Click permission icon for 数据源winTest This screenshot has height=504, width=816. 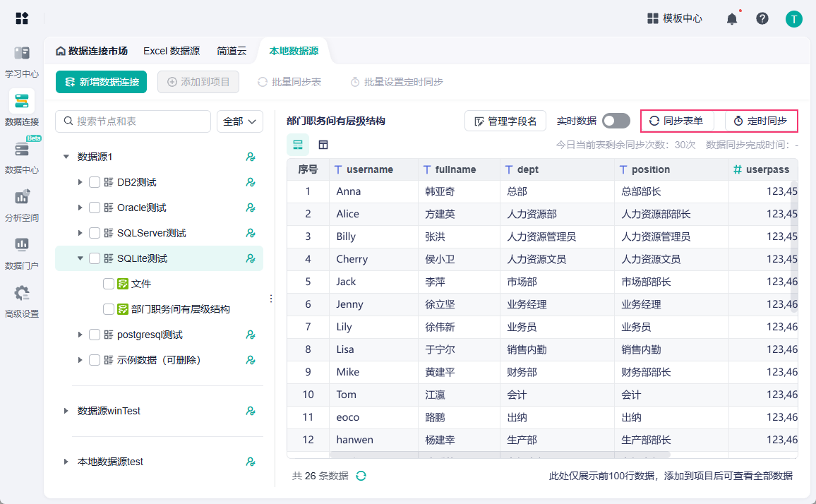[x=251, y=411]
